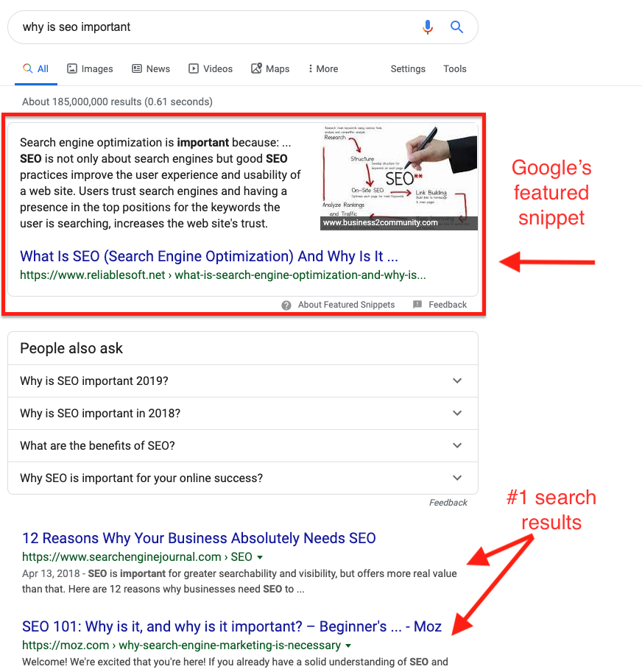The height and width of the screenshot is (672, 642).
Task: Open the Tools menu
Action: pyautogui.click(x=455, y=68)
